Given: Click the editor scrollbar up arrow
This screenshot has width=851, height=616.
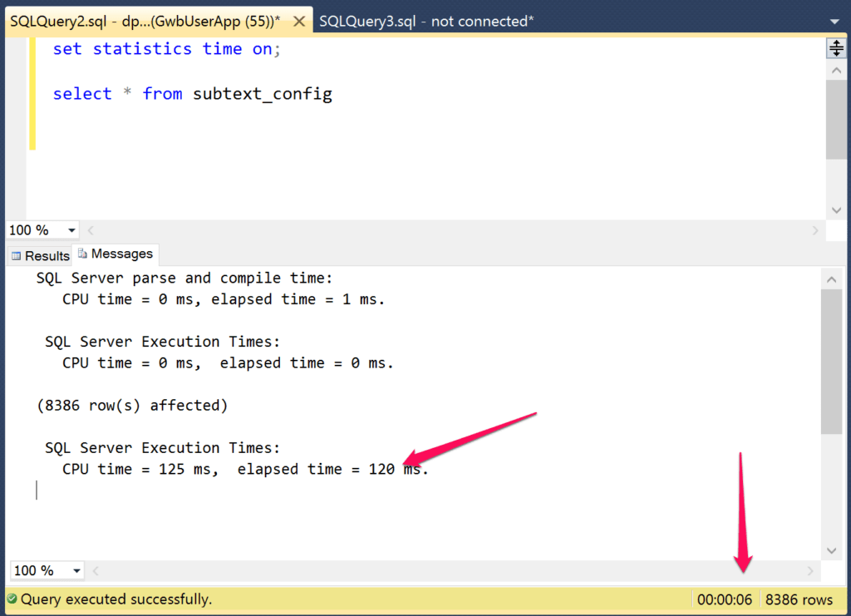Looking at the screenshot, I should coord(836,69).
